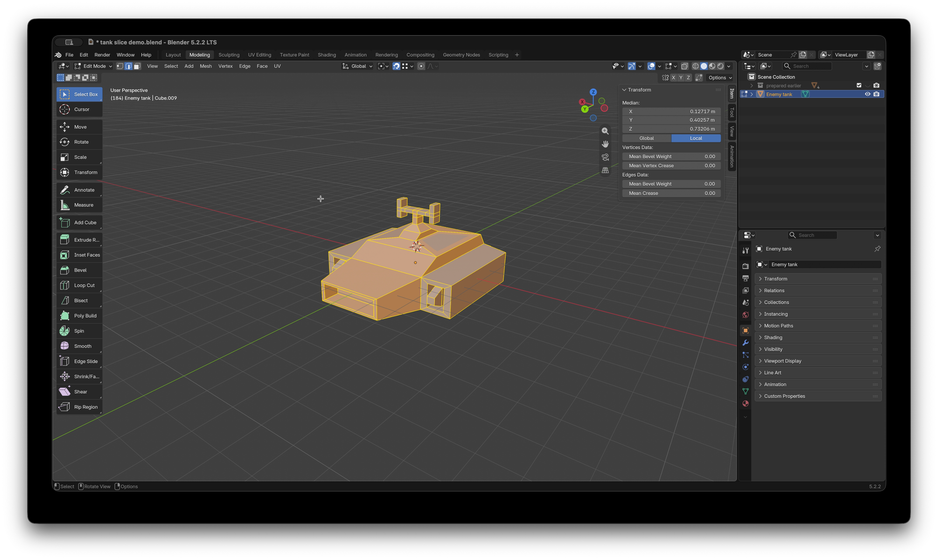Activate the Measure tool
Viewport: 938px width, 560px height.
pyautogui.click(x=79, y=205)
